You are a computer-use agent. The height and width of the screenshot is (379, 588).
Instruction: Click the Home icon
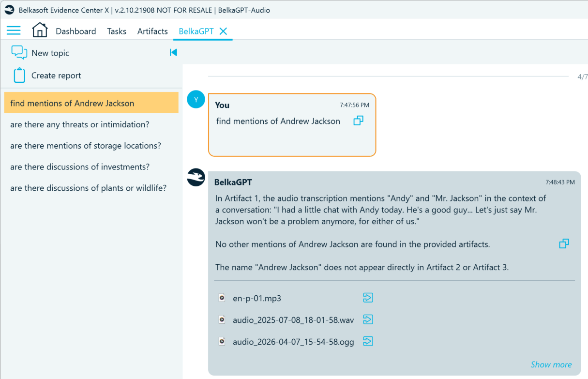[x=40, y=30]
